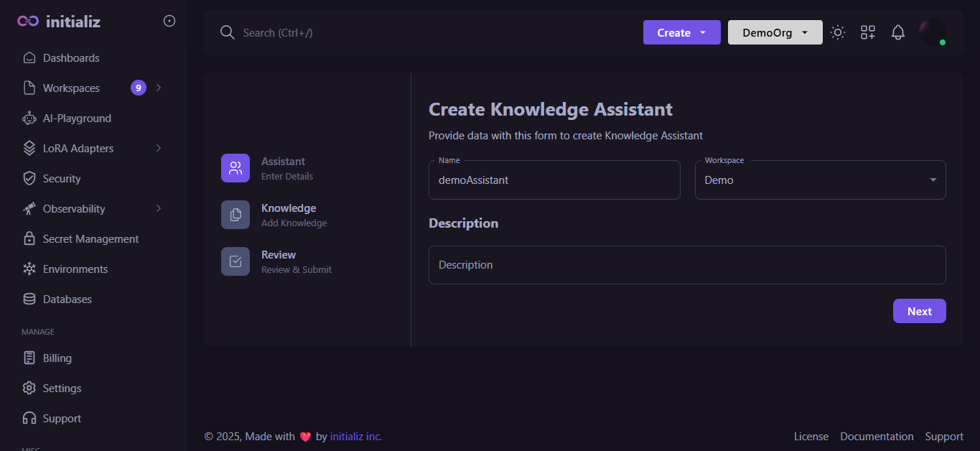
Task: Click the Secret Management lock icon
Action: tap(29, 239)
